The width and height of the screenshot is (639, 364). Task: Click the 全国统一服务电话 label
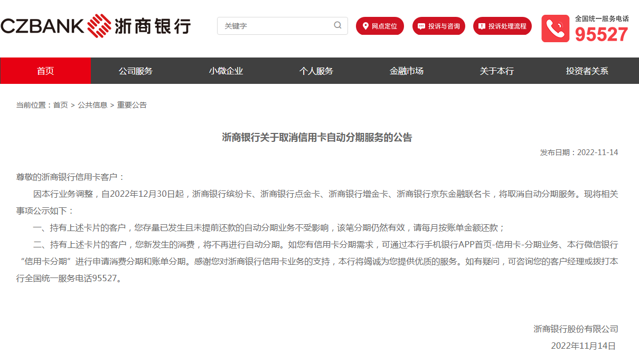(x=602, y=18)
